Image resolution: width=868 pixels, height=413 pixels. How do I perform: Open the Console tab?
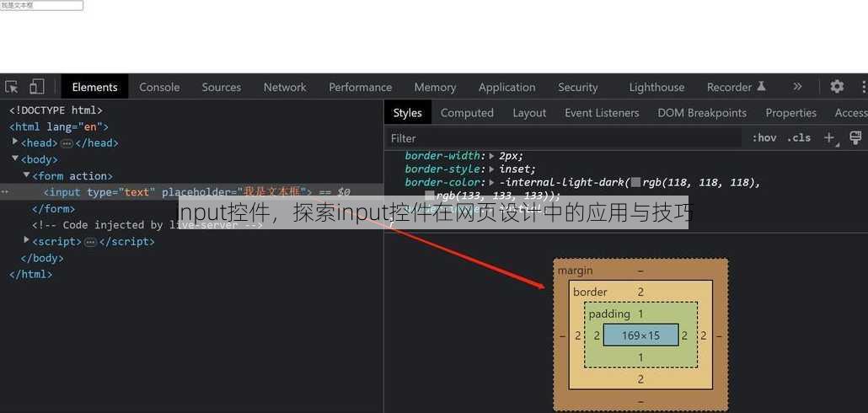159,87
